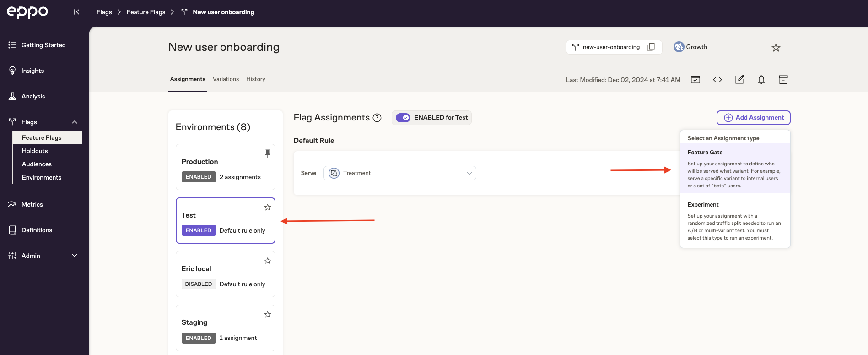Viewport: 868px width, 355px height.
Task: Favorite this flag with the header star
Action: click(776, 48)
